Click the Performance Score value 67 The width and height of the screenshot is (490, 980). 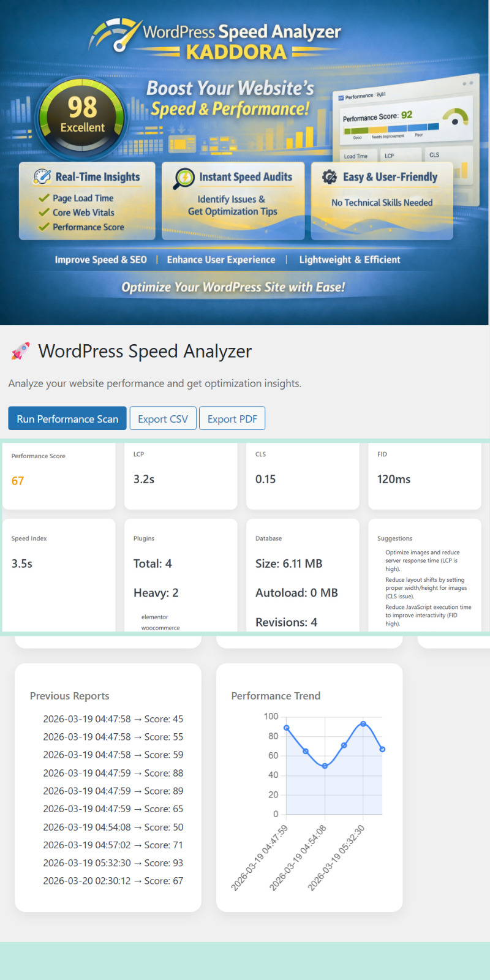point(18,481)
